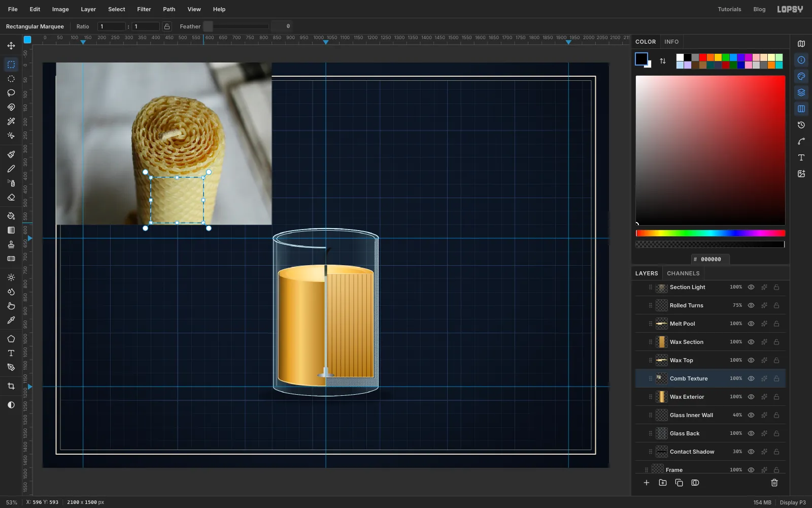Select the Crop tool
This screenshot has width=812, height=508.
point(11,386)
